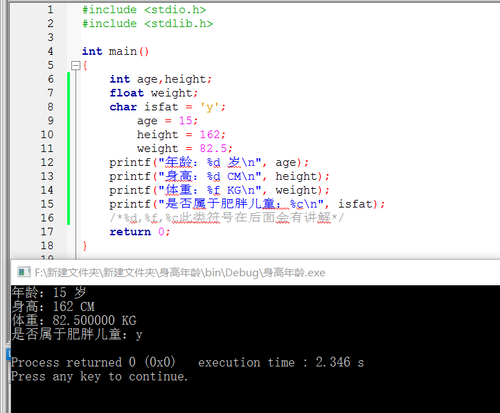Place cursor on '#include <stdio.h>' line
Screen dimensions: 500x413
coord(144,10)
